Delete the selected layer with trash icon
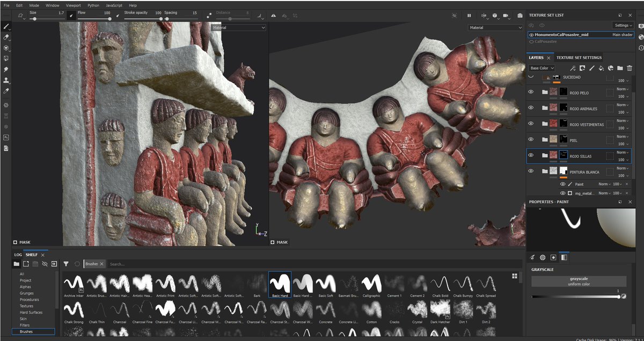The height and width of the screenshot is (341, 644). (629, 68)
